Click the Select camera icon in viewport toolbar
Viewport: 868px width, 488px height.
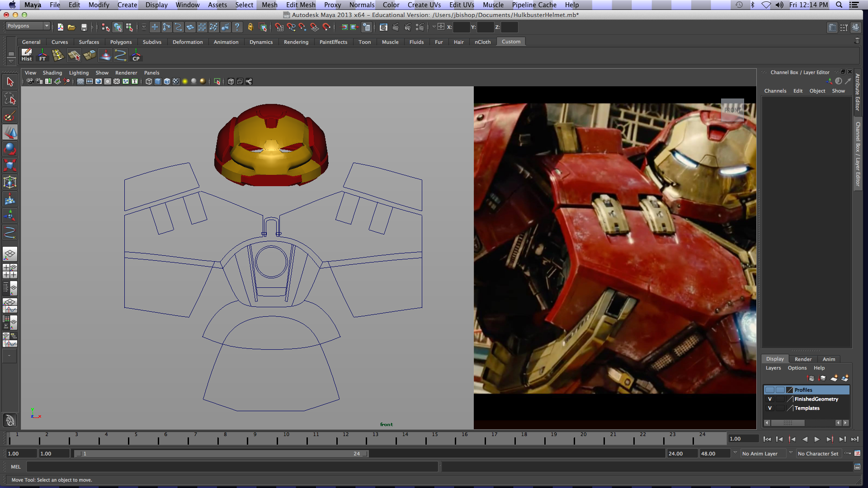click(29, 81)
